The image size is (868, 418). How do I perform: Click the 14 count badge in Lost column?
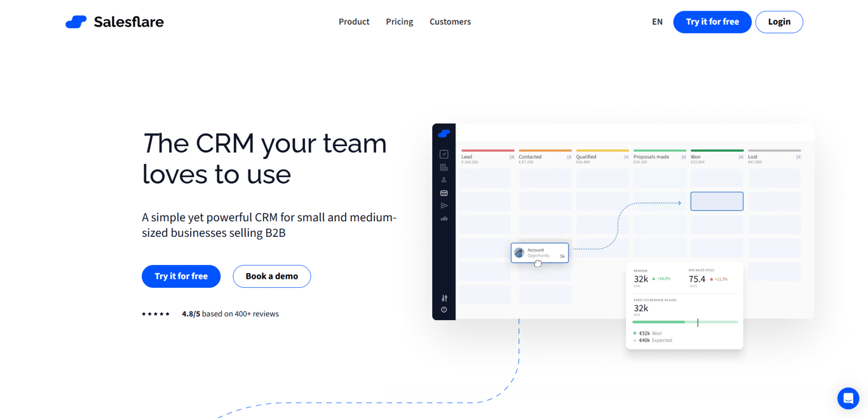point(798,157)
